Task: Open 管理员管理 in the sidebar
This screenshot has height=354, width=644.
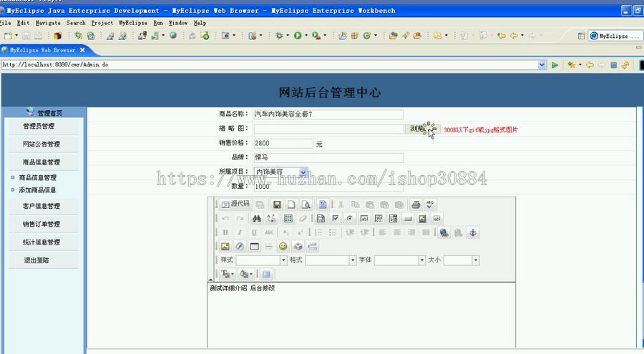Action: point(39,126)
